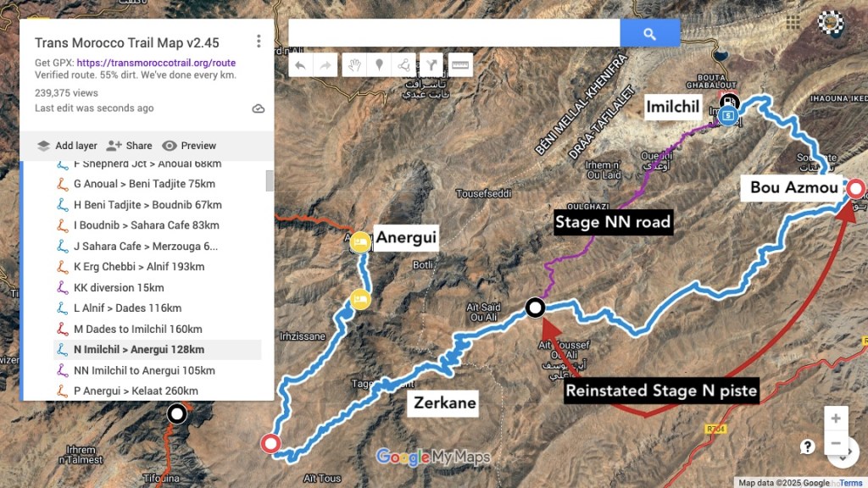Open the Google Maps Terms link
This screenshot has width=868, height=488.
pyautogui.click(x=850, y=481)
